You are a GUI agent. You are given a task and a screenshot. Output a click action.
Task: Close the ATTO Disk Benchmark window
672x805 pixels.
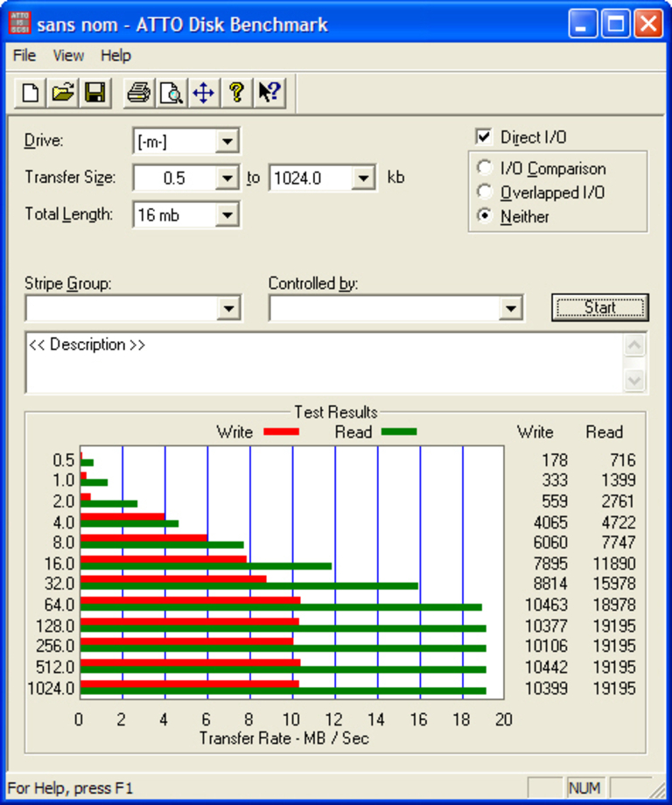[648, 24]
